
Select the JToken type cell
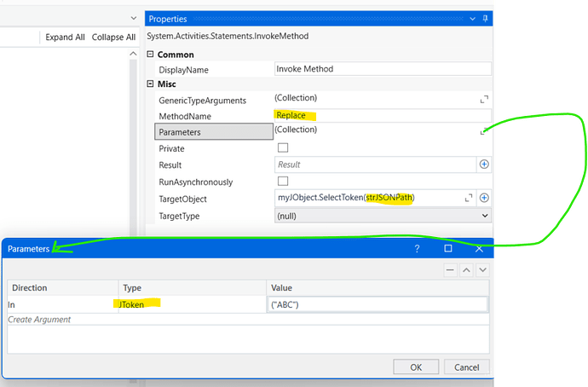(193, 304)
